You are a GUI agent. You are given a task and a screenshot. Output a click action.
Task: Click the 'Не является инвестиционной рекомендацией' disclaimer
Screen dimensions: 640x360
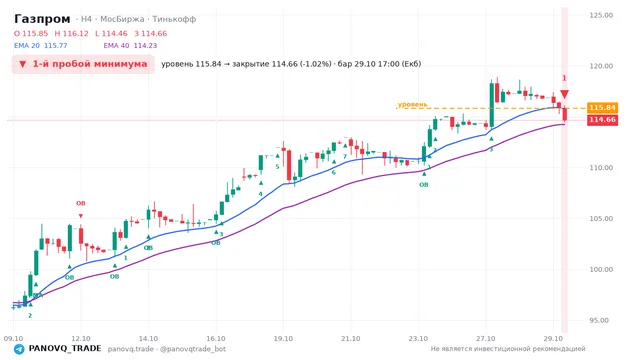click(x=508, y=349)
